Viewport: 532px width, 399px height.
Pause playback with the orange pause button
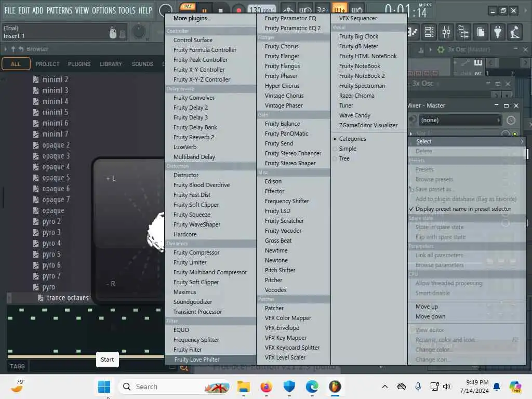pyautogui.click(x=205, y=11)
